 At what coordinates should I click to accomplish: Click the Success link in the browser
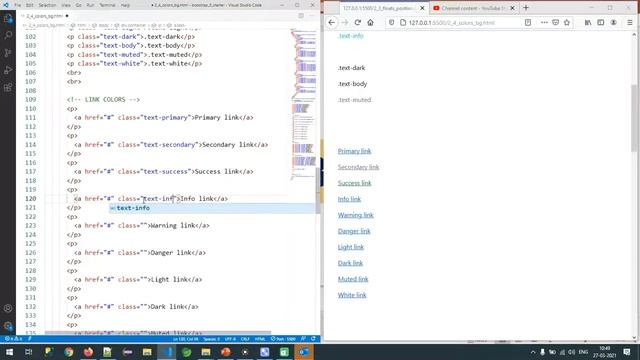[x=354, y=183]
